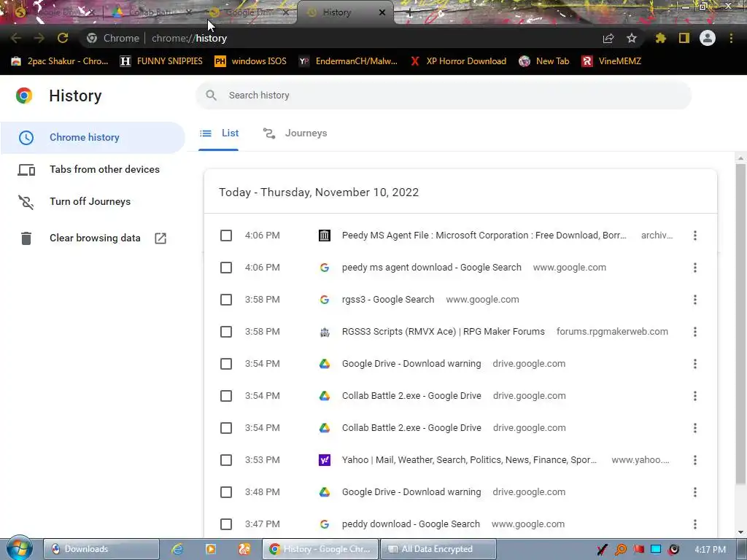
Task: Open the Extensions puzzle icon
Action: (660, 38)
